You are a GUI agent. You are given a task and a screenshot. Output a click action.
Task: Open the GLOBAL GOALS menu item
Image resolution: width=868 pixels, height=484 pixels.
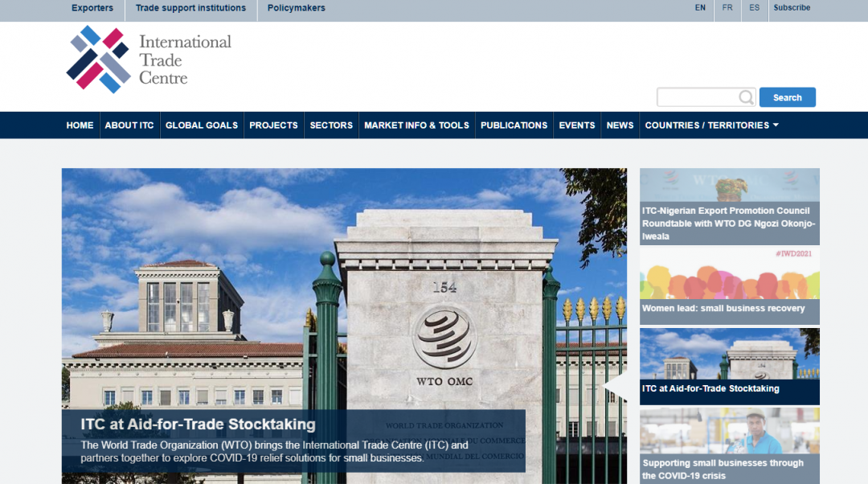point(202,125)
